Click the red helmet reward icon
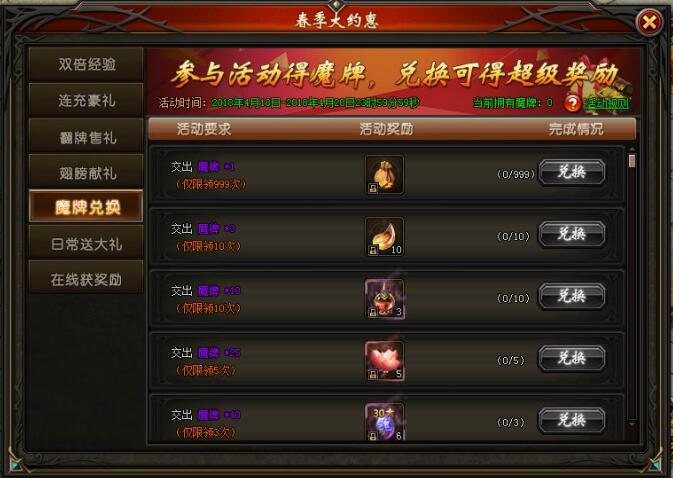This screenshot has height=478, width=673. [x=384, y=299]
